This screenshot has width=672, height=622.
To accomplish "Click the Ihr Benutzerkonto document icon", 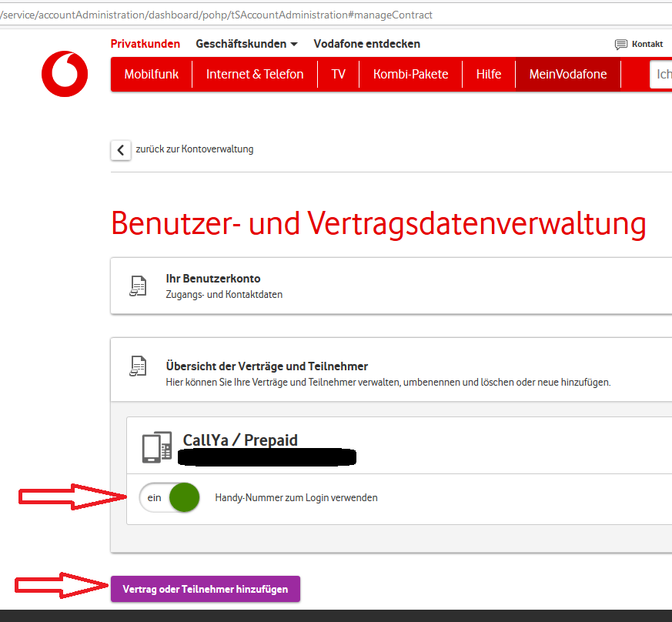I will (x=138, y=286).
